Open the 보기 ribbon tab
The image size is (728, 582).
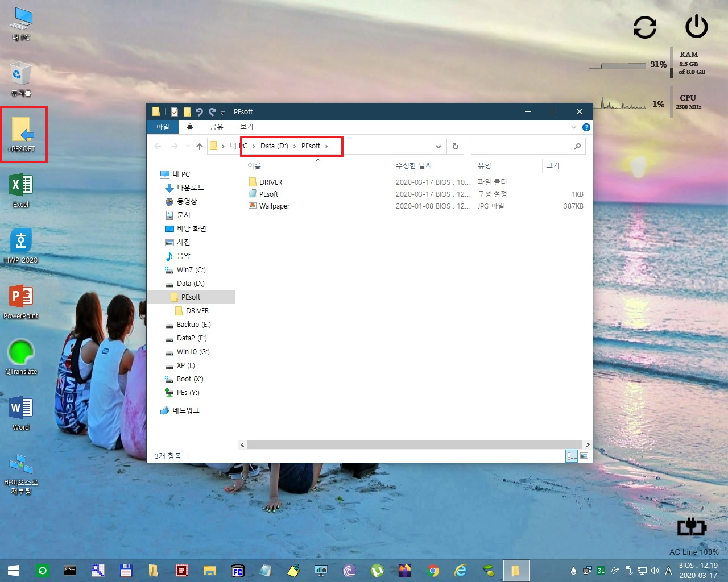(247, 127)
